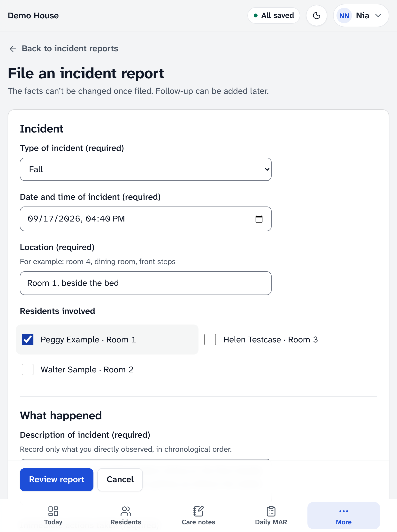397x532 pixels.
Task: Click the Care notes pencil icon
Action: [x=198, y=511]
